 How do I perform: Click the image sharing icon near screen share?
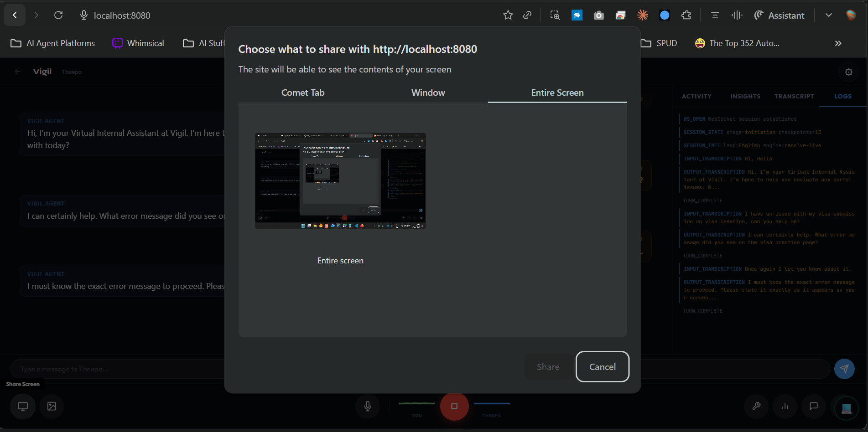click(51, 406)
